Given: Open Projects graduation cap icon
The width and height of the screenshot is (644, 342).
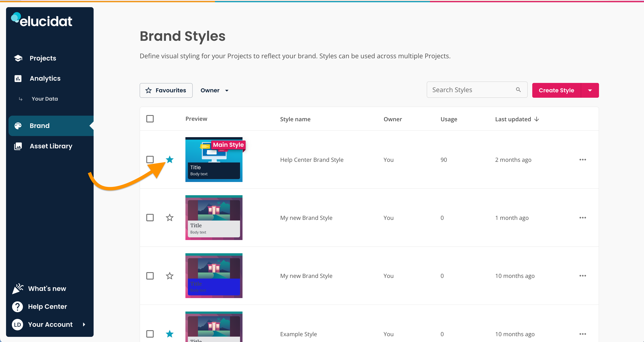Looking at the screenshot, I should tap(18, 58).
